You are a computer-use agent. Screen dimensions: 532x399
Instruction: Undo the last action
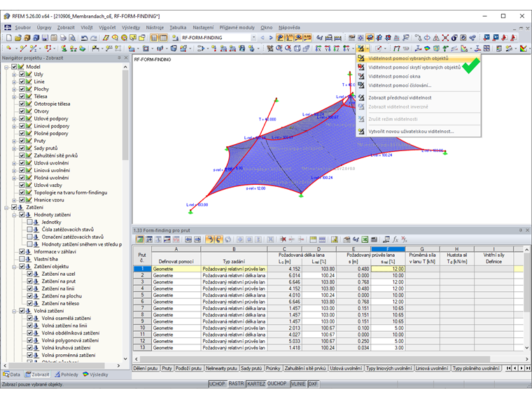(84, 38)
